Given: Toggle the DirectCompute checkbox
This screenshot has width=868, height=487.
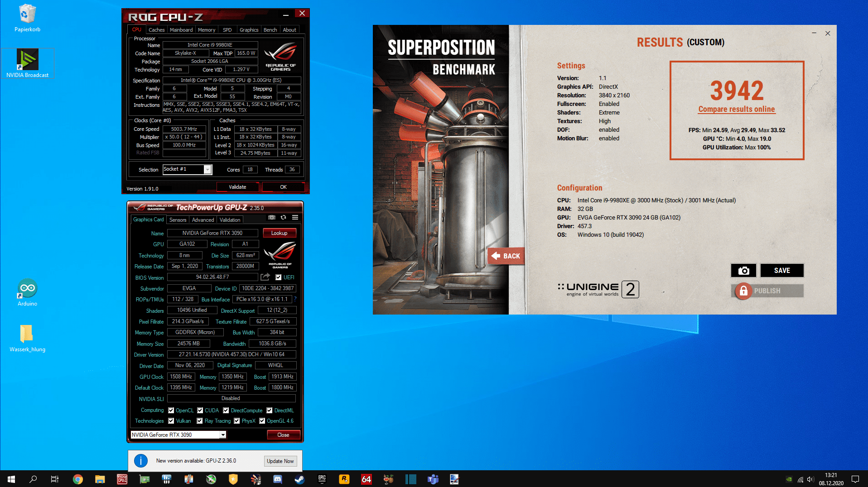Looking at the screenshot, I should (x=226, y=411).
